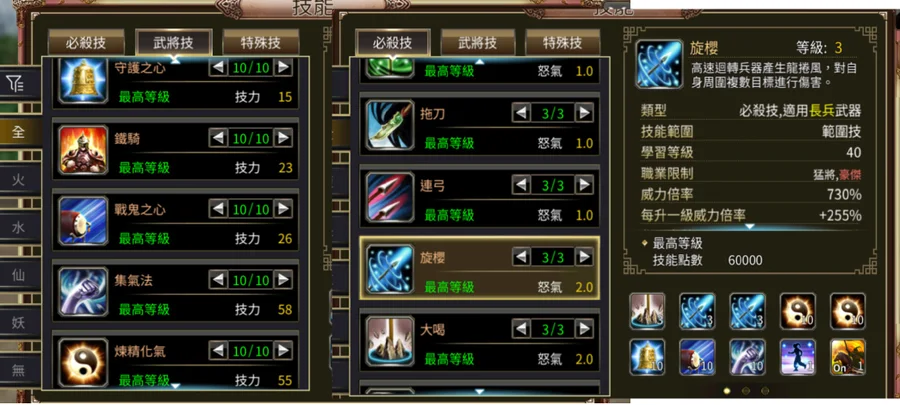Click the 大喝 skill icon in list
The width and height of the screenshot is (900, 405).
pos(390,341)
